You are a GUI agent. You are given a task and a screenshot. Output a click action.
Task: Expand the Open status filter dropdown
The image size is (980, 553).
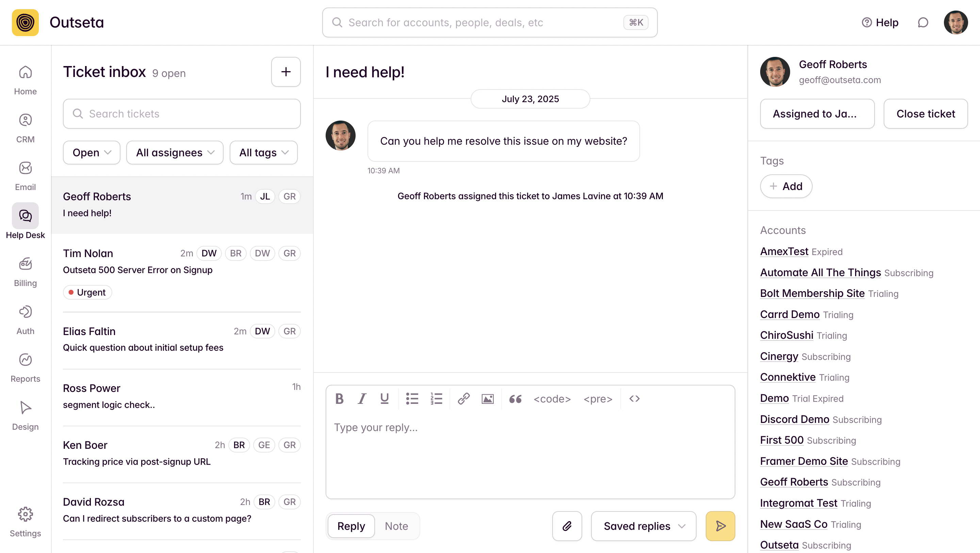(91, 153)
